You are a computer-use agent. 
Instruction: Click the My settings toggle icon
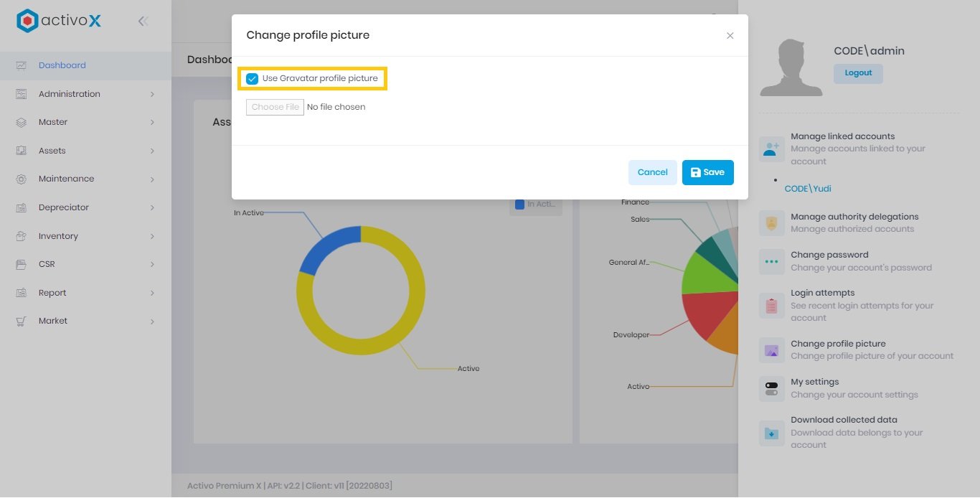tap(771, 388)
